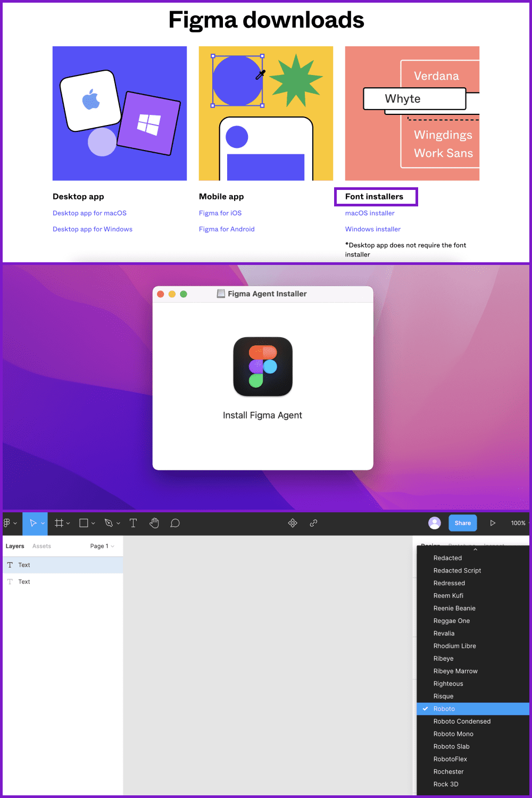This screenshot has width=532, height=798.
Task: Open the Pen tools dropdown chevron
Action: (118, 523)
